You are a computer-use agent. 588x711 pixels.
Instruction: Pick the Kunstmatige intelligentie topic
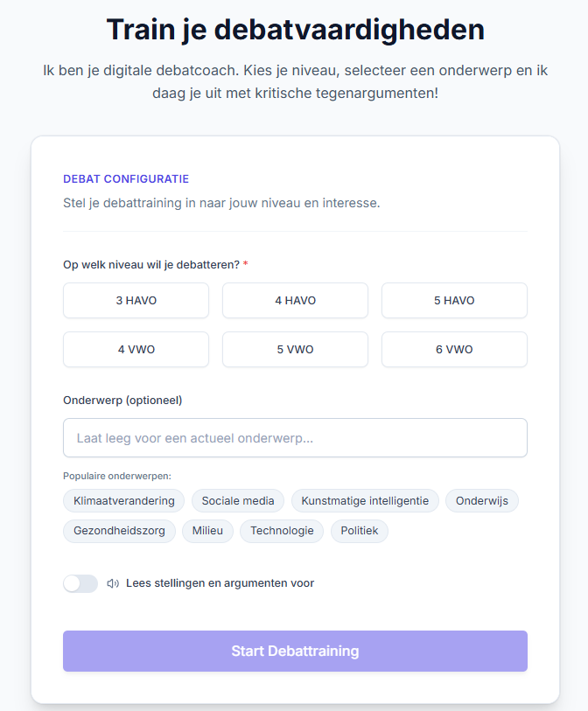coord(365,501)
